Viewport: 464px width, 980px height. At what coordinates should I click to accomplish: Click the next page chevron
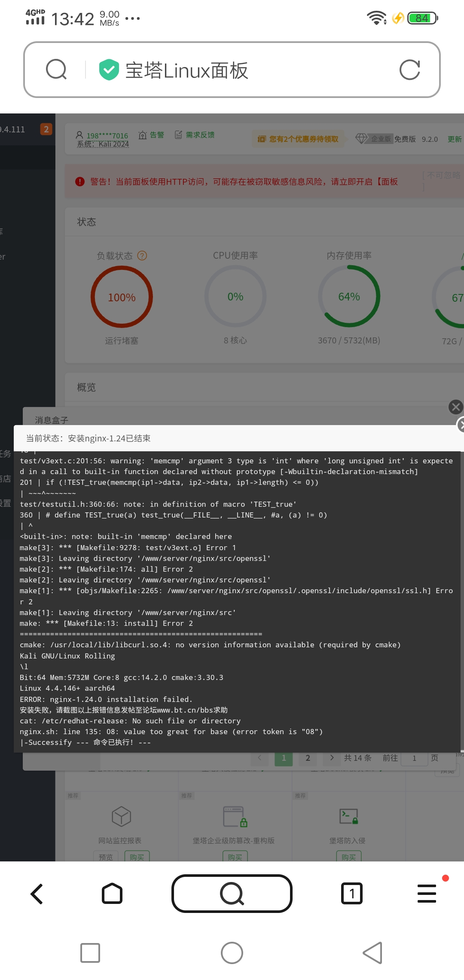point(332,758)
